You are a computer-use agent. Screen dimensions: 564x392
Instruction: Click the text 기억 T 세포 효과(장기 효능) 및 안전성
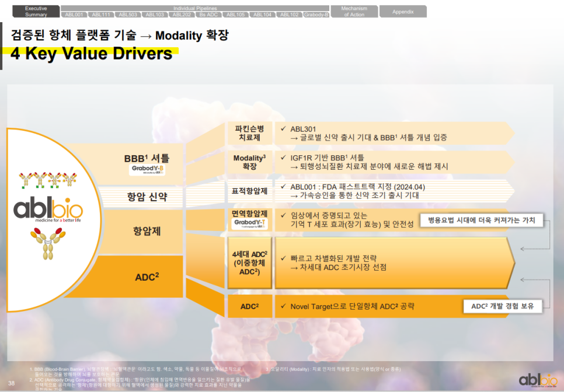point(352,224)
